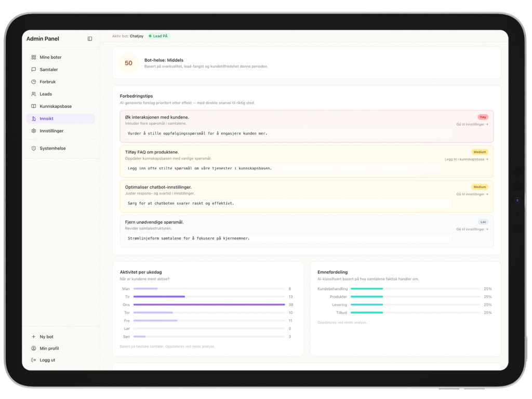532x399 pixels.
Task: Toggle the Lead PÅ status badge
Action: pos(158,36)
